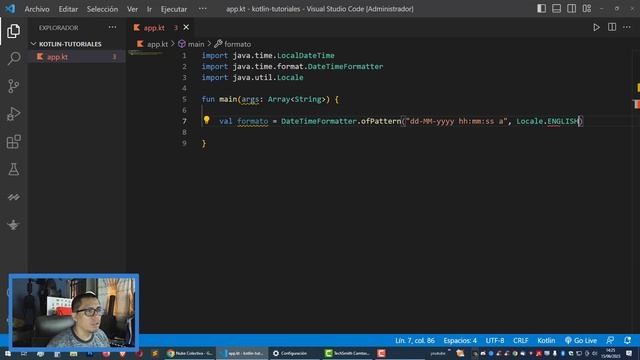
Task: Close the app.kt editor tab
Action: [186, 27]
